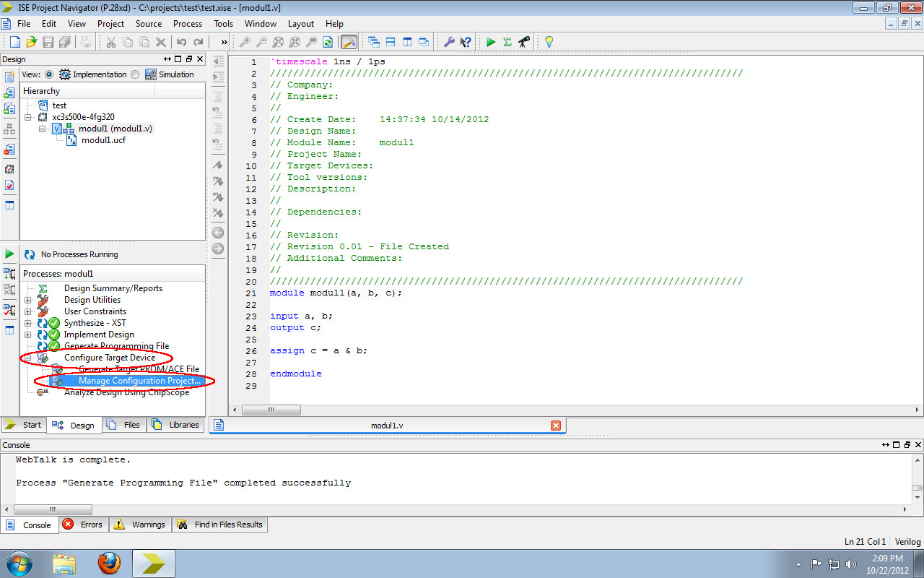
Task: Open Manage Configuration Project in processes list
Action: tap(139, 381)
